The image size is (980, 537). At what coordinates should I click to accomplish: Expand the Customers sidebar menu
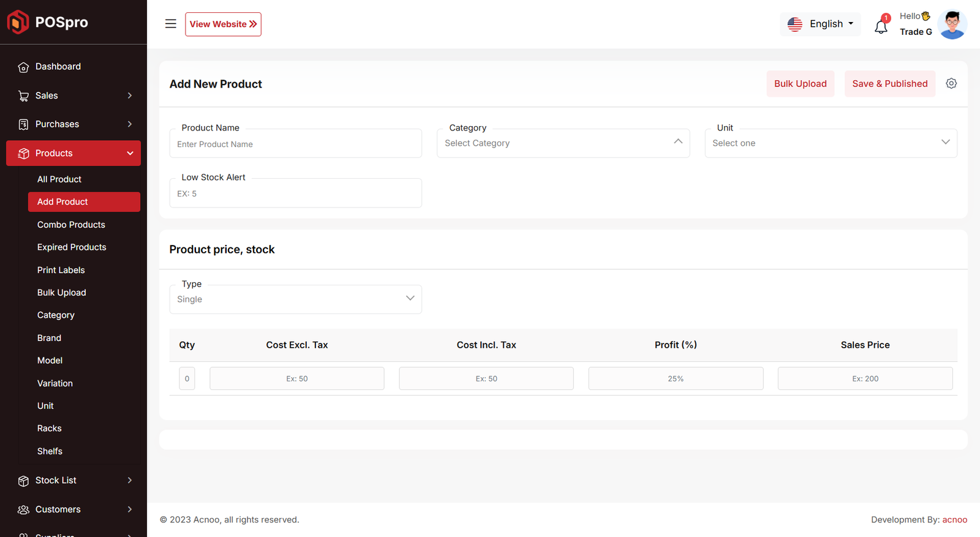click(73, 509)
